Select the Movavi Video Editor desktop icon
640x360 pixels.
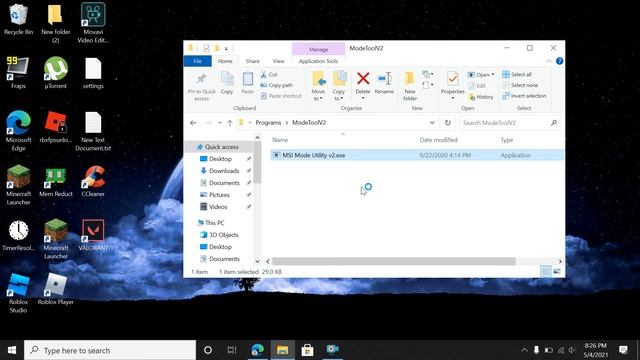point(93,22)
